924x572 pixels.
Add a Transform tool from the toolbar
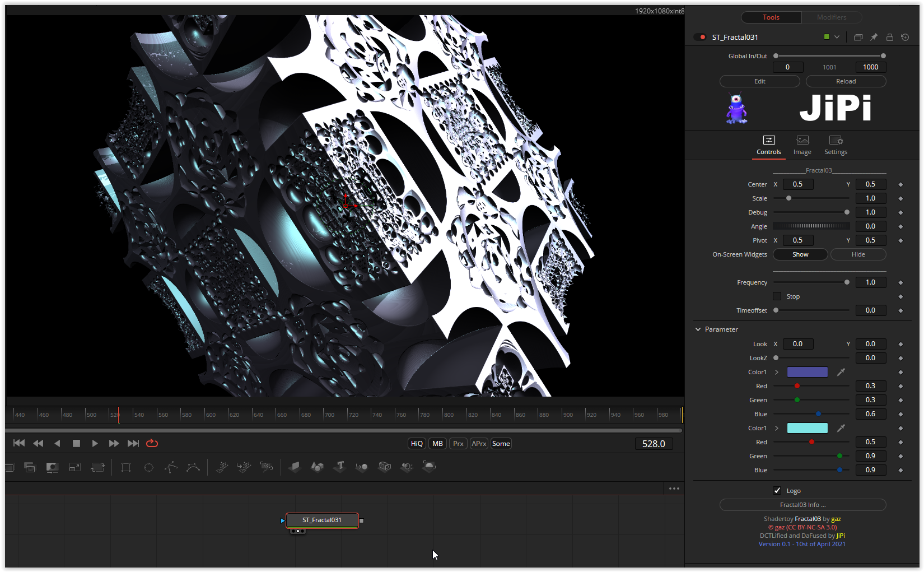pos(97,467)
